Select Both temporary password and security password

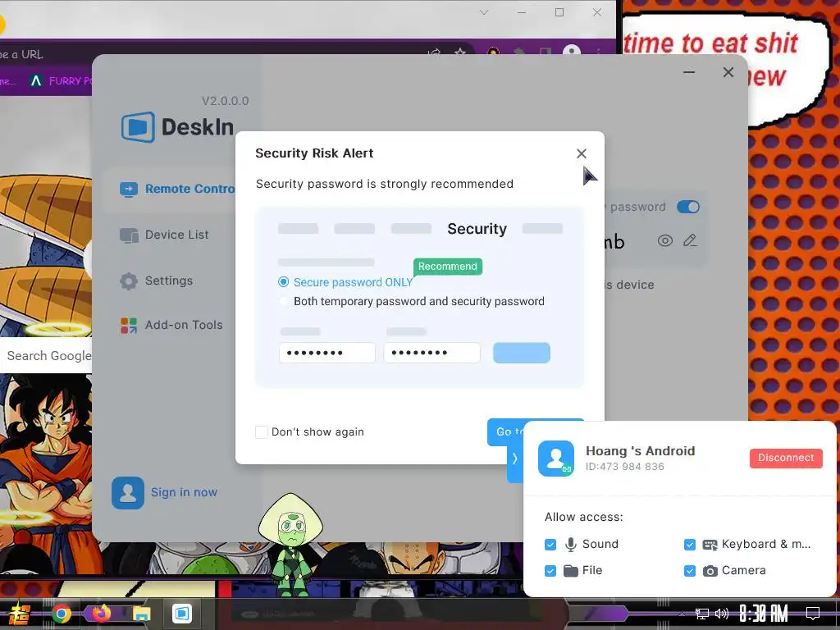coord(283,301)
